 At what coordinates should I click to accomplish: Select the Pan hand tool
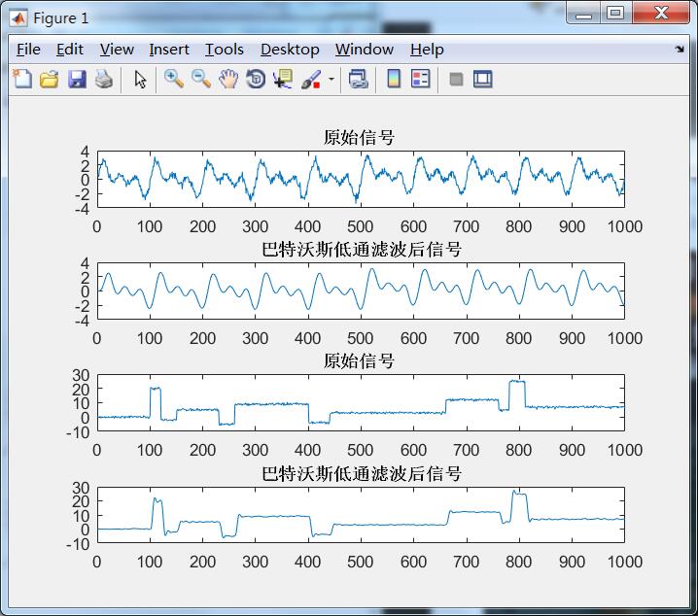(x=228, y=79)
